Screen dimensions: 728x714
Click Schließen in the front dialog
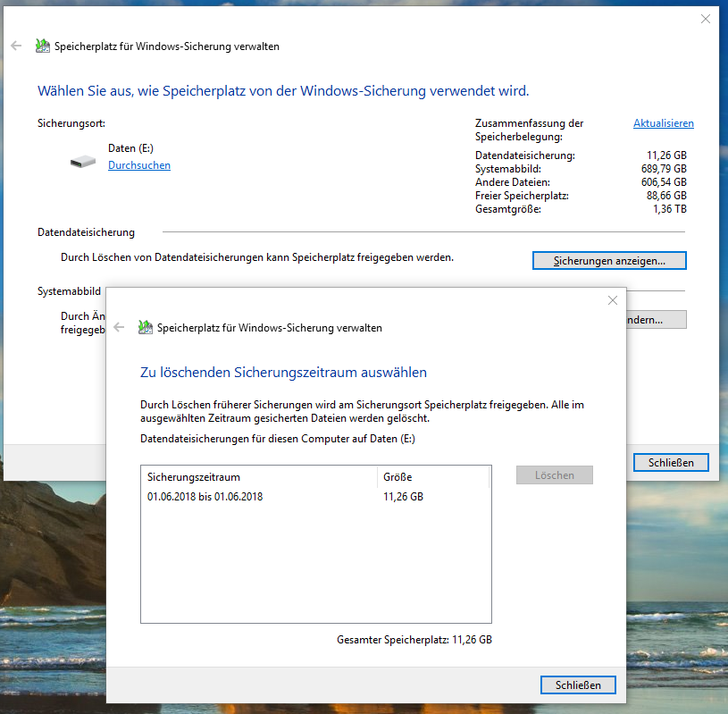(x=578, y=685)
